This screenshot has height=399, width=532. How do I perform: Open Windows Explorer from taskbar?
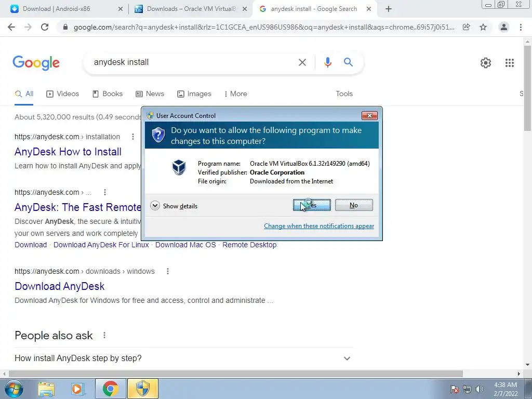[x=46, y=389]
